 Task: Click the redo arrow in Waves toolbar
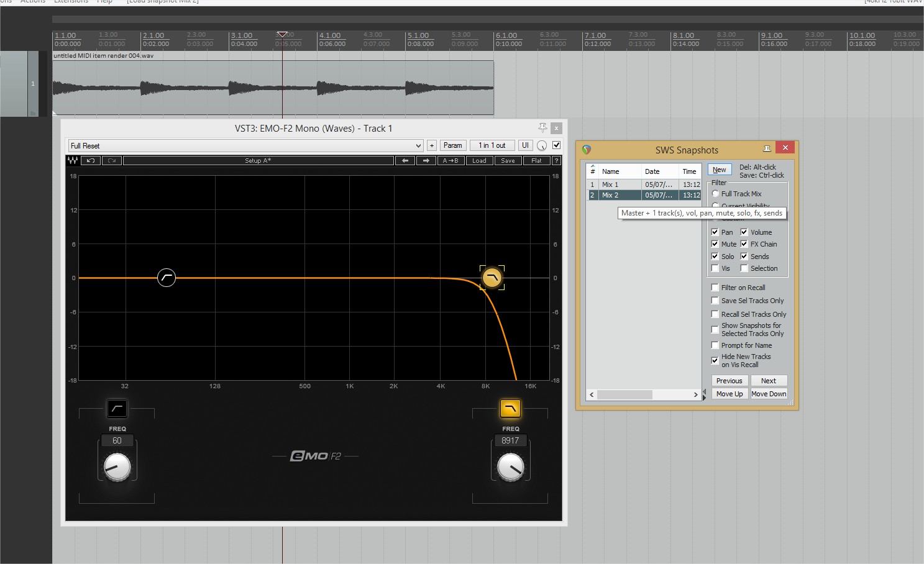tap(112, 160)
